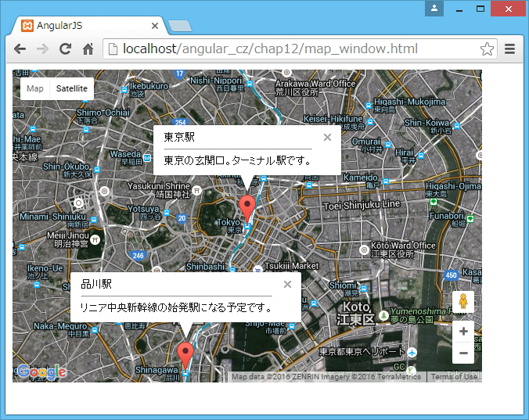Image resolution: width=529 pixels, height=420 pixels.
Task: Click the Yasukuni Shrine torii icon
Action: (196, 191)
